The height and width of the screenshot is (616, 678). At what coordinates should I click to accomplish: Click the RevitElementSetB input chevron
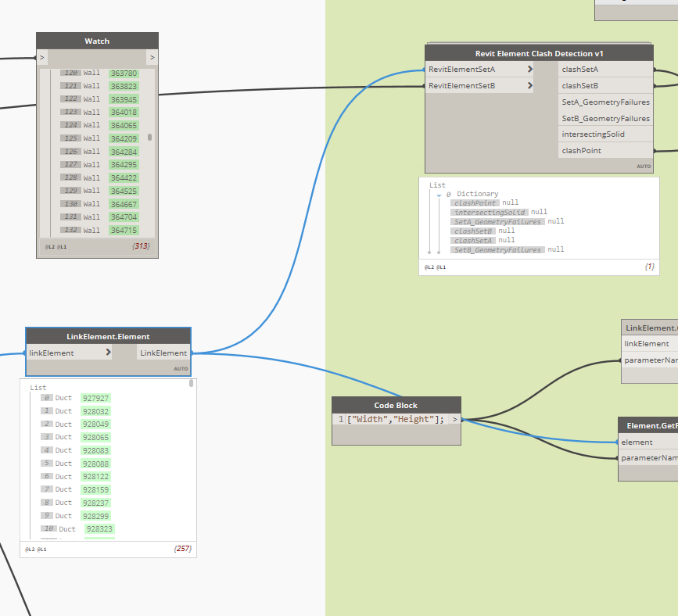530,85
